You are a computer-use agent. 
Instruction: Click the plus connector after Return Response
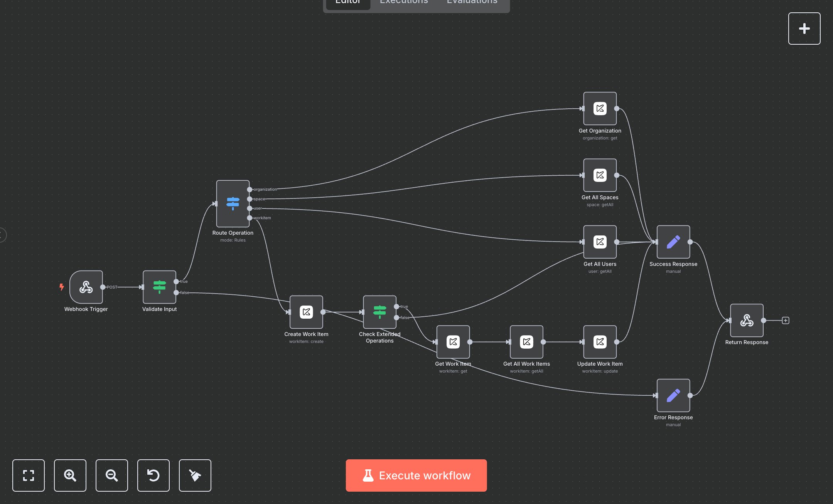click(786, 320)
